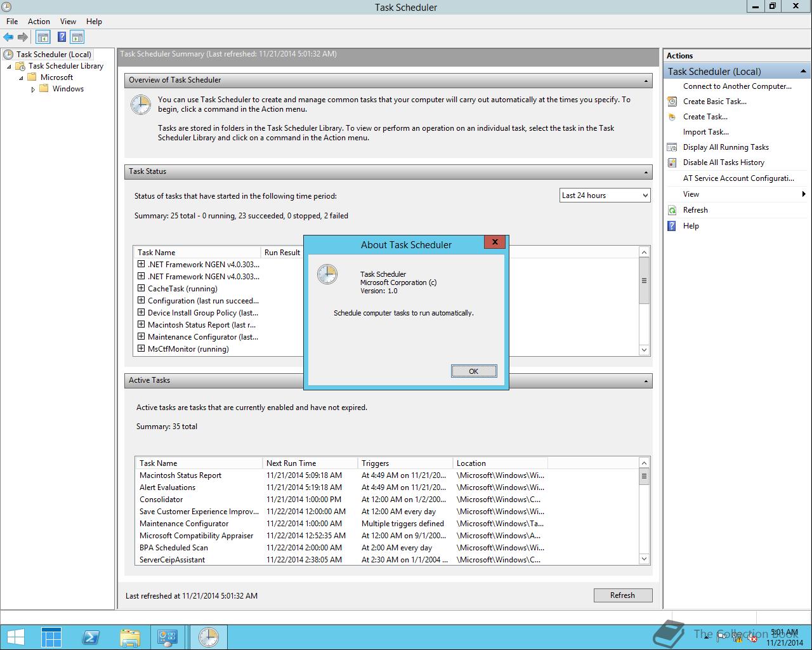
Task: Click the Disable All Tasks History icon
Action: (x=672, y=162)
